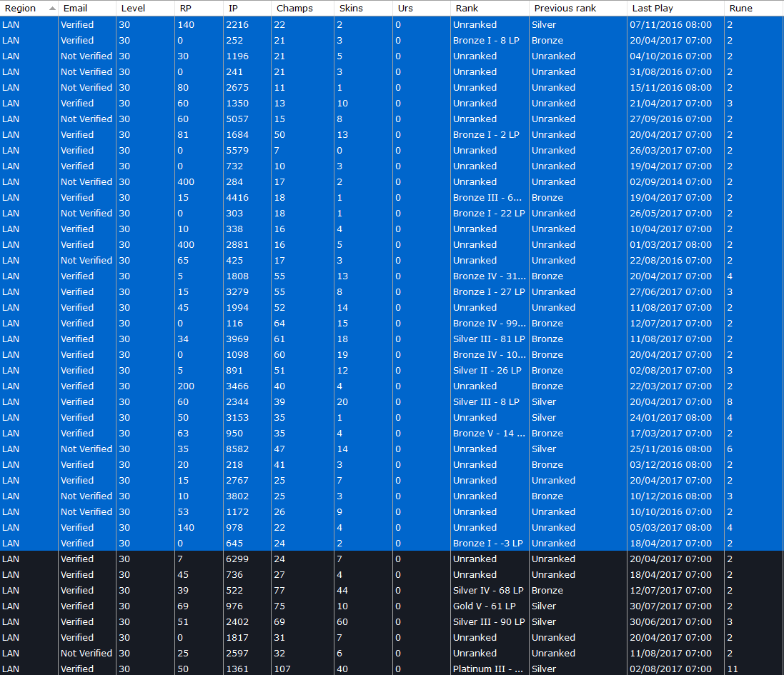Select the date 31/08/2016 07:00
Viewport: 784px width, 675px height.
click(x=670, y=72)
